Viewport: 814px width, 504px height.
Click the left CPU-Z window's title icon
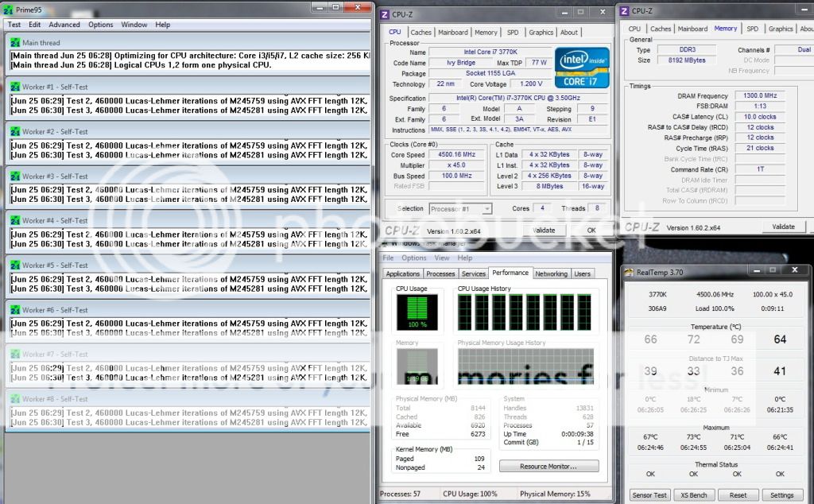coord(385,14)
